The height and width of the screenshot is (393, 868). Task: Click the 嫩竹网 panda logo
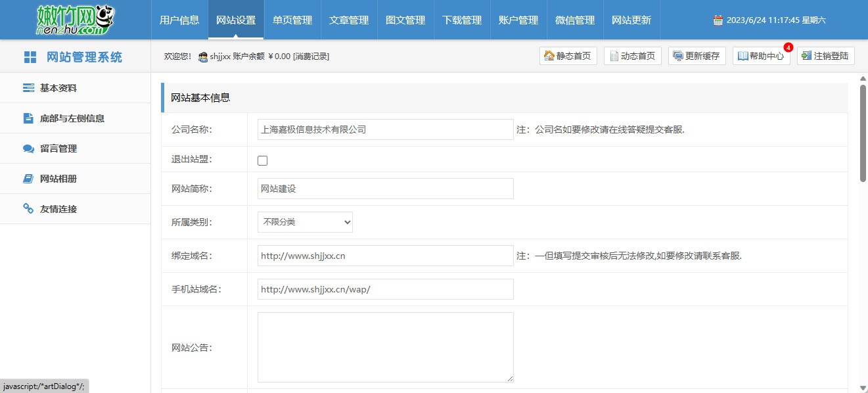pyautogui.click(x=75, y=20)
